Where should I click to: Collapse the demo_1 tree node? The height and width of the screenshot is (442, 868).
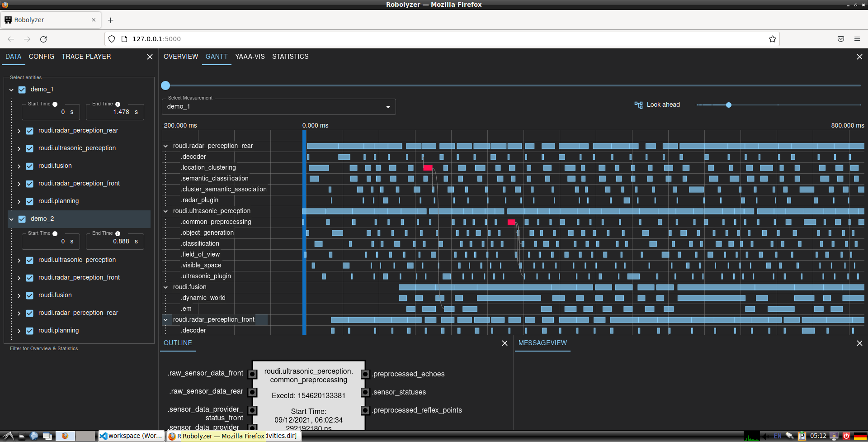[11, 90]
